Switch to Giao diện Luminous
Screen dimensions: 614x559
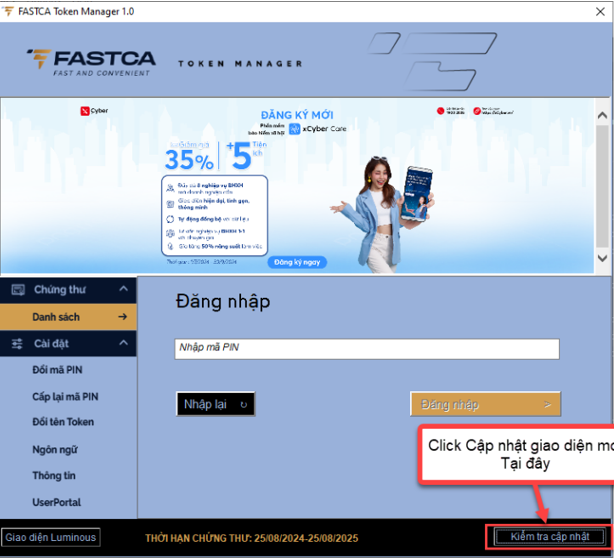[51, 537]
